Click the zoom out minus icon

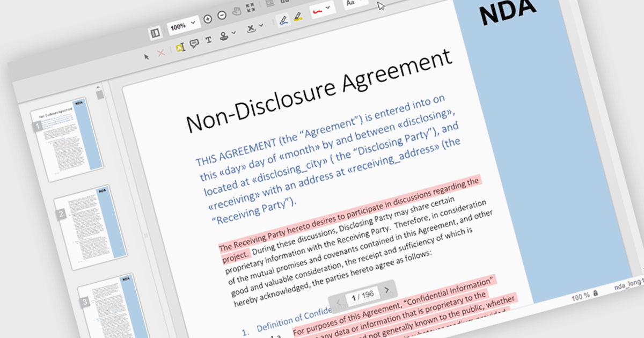(222, 15)
